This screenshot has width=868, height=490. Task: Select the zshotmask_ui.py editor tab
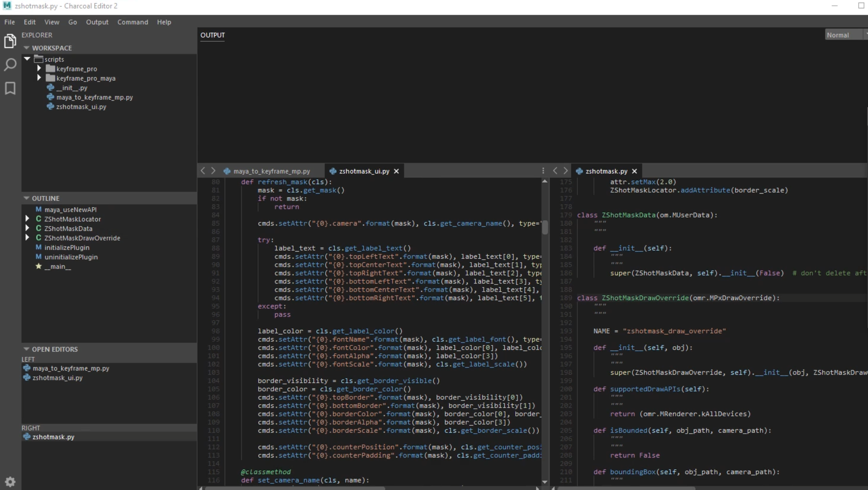[x=364, y=171]
